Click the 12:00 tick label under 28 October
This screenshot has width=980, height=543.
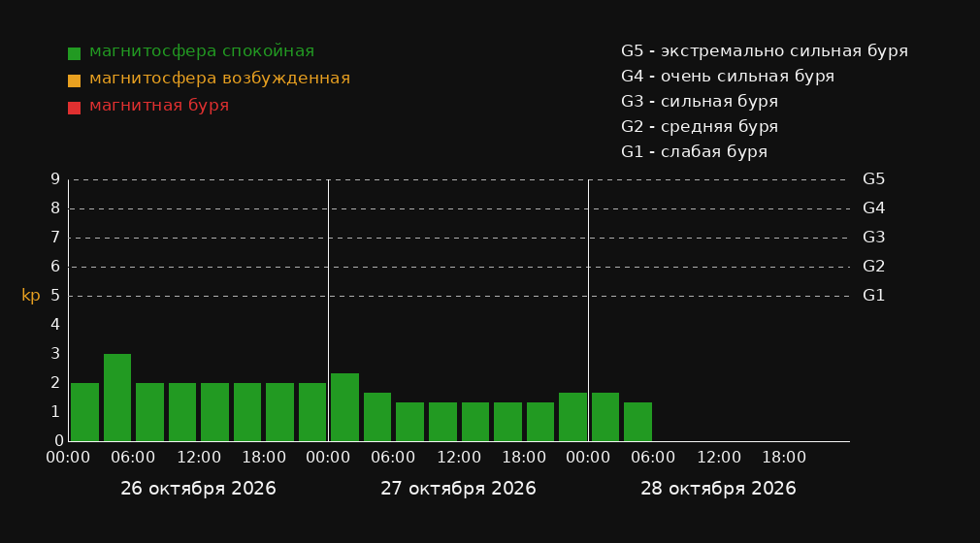tap(719, 458)
